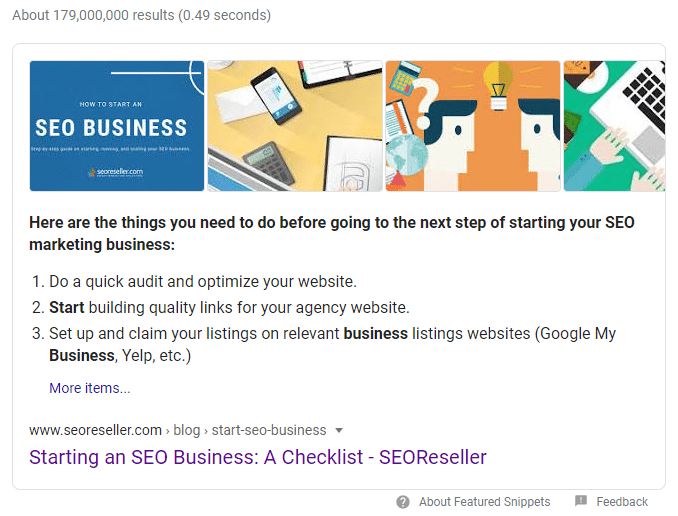Open the desk with phone and calculator thumbnail
Screen dimensions: 678x516
295,126
